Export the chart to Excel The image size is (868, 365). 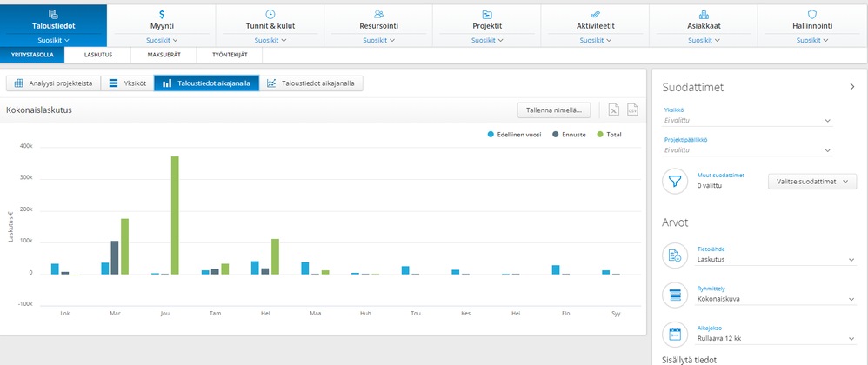coord(613,110)
